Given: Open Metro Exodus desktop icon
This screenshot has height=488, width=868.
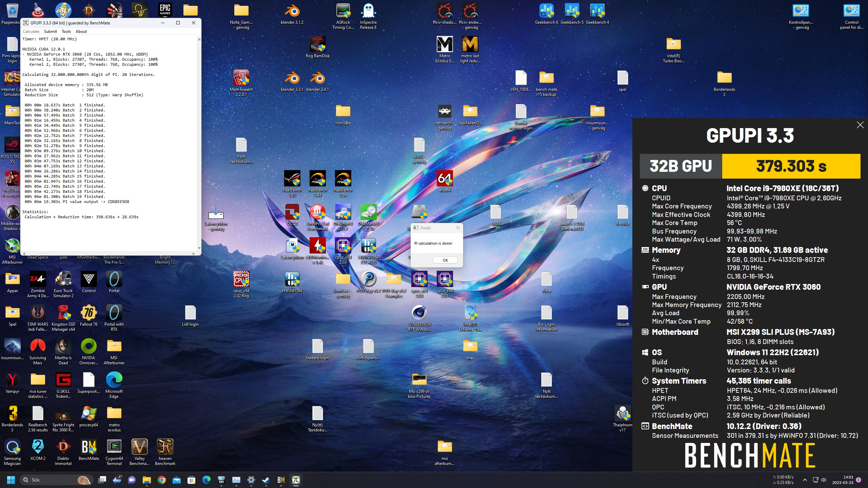Looking at the screenshot, I should pyautogui.click(x=445, y=50).
